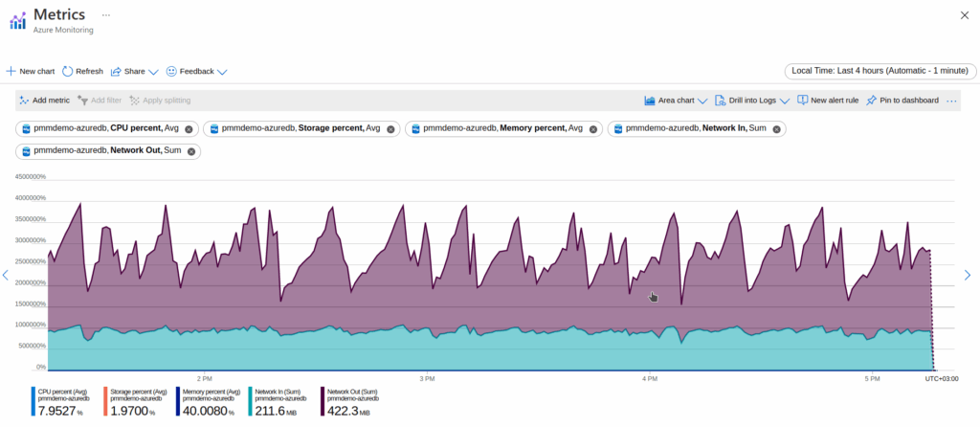Screen dimensions: 980x427
Task: Open the Metrics title ellipsis menu
Action: point(105,16)
